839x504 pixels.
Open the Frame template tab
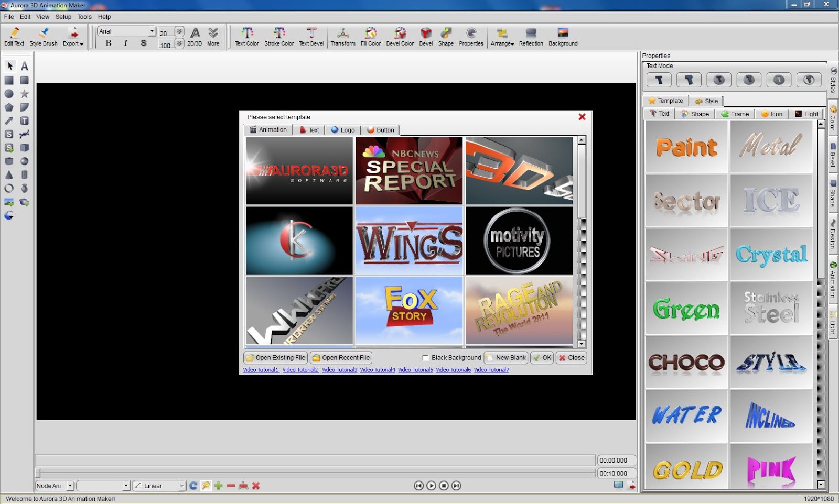(735, 114)
